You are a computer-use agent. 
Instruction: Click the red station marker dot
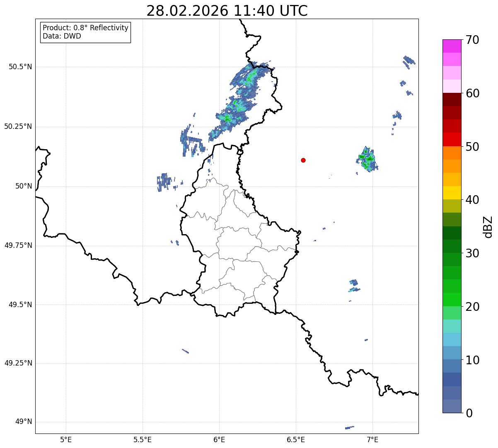tap(303, 160)
